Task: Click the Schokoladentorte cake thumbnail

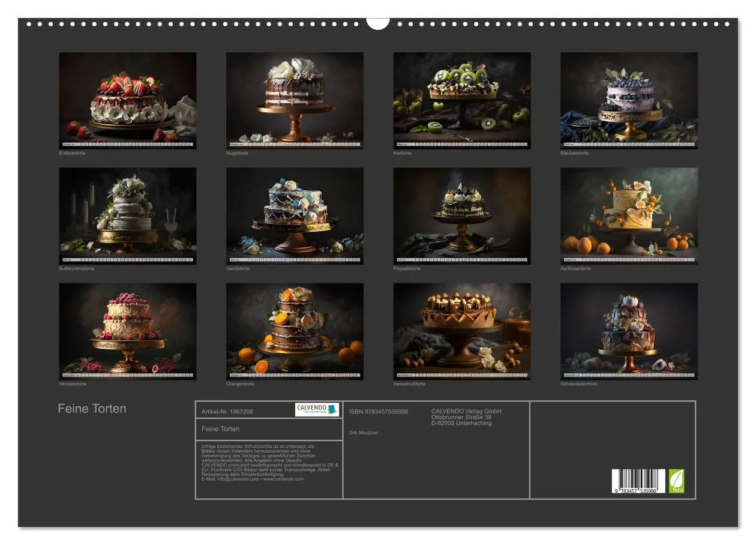Action: click(629, 331)
